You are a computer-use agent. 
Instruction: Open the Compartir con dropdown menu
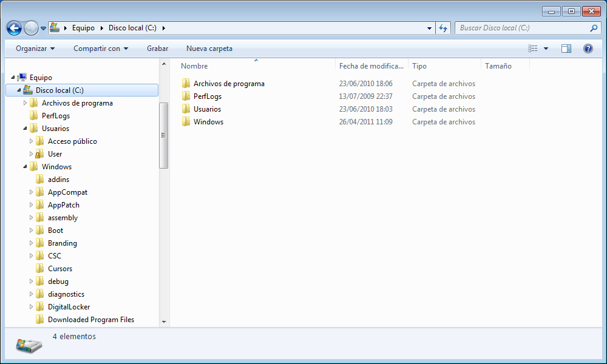101,49
